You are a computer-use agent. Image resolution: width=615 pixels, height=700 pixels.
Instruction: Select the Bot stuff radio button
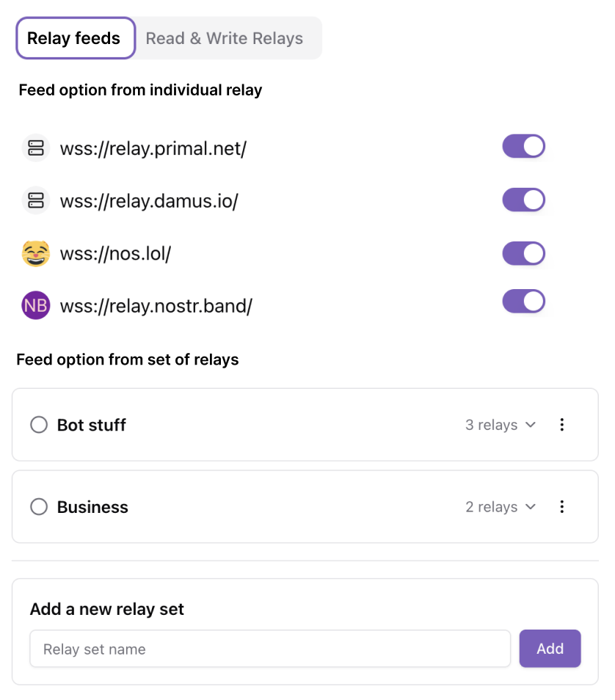(x=39, y=425)
